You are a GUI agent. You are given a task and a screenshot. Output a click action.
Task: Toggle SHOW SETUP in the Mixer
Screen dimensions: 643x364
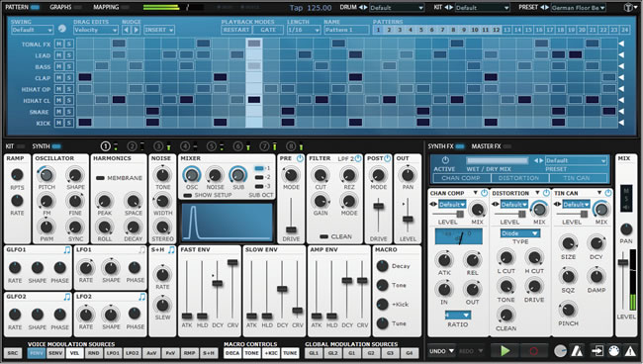187,195
